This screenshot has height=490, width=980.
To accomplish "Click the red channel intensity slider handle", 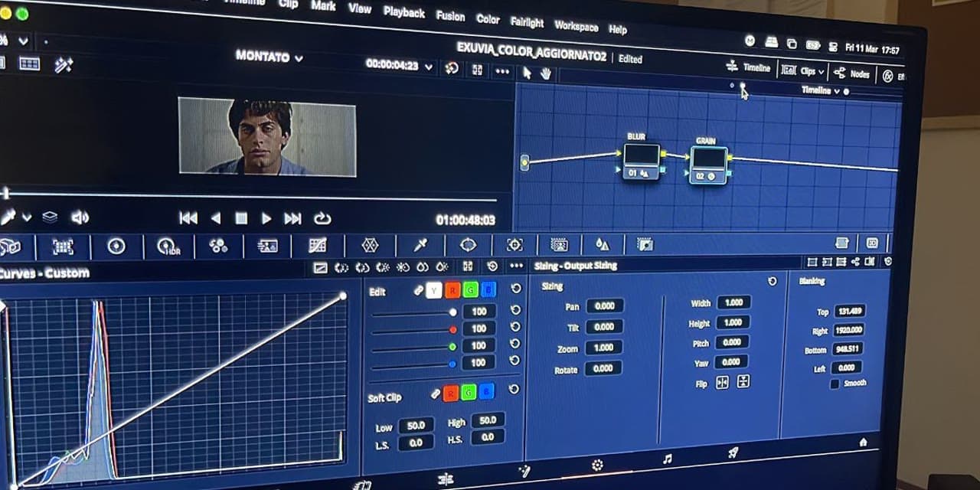I will (x=453, y=330).
